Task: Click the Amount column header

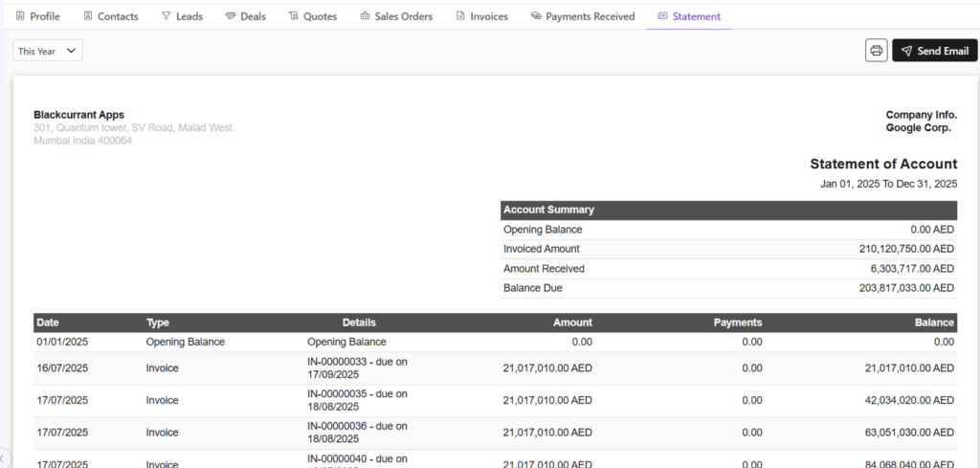Action: [571, 323]
